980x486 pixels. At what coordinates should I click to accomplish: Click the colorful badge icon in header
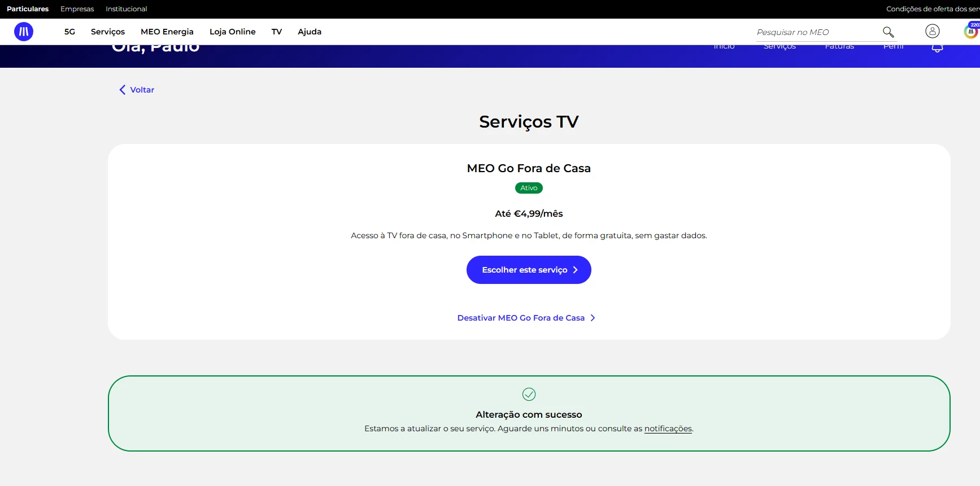(971, 31)
